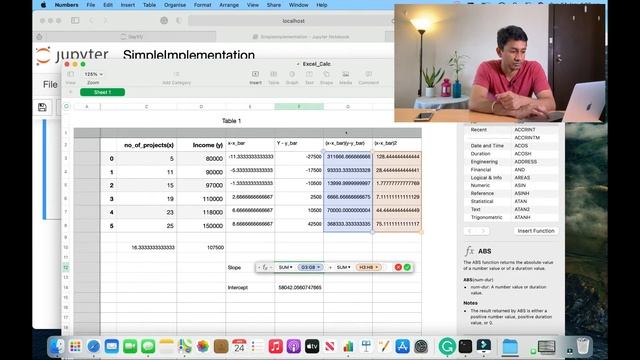Select the Statistical function category
Viewport: 640px width, 360px height.
[x=482, y=201]
